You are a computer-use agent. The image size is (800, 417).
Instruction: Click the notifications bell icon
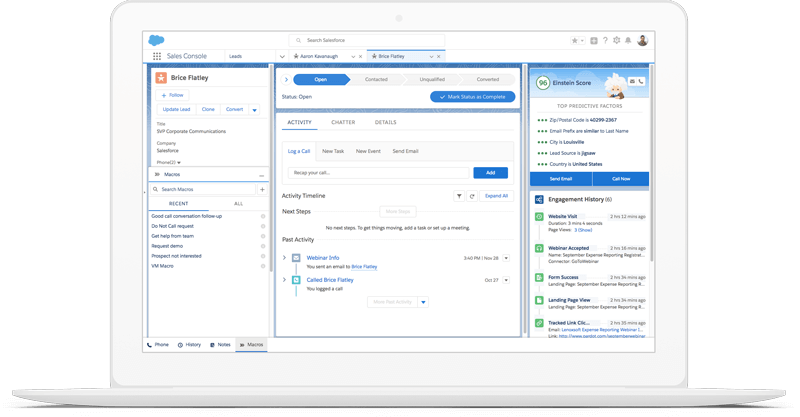tap(630, 41)
